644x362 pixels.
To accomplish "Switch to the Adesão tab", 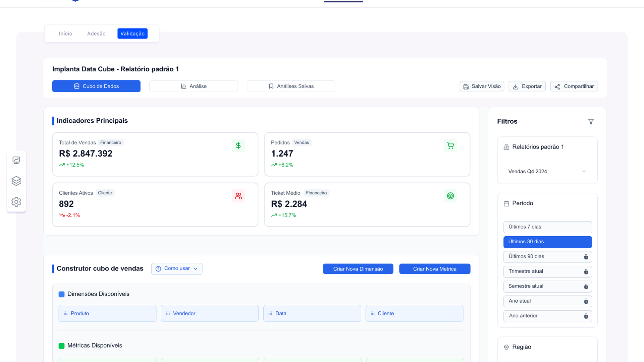I will pyautogui.click(x=96, y=34).
